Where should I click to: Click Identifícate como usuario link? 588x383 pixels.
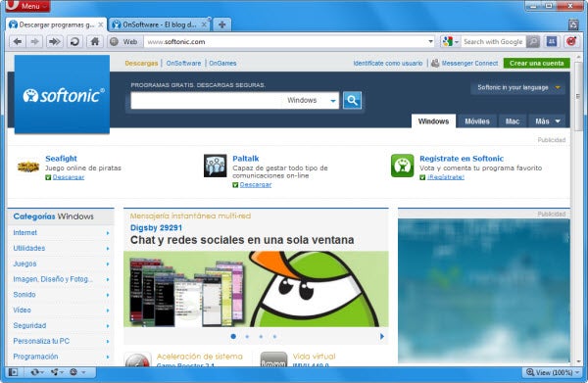pos(388,63)
